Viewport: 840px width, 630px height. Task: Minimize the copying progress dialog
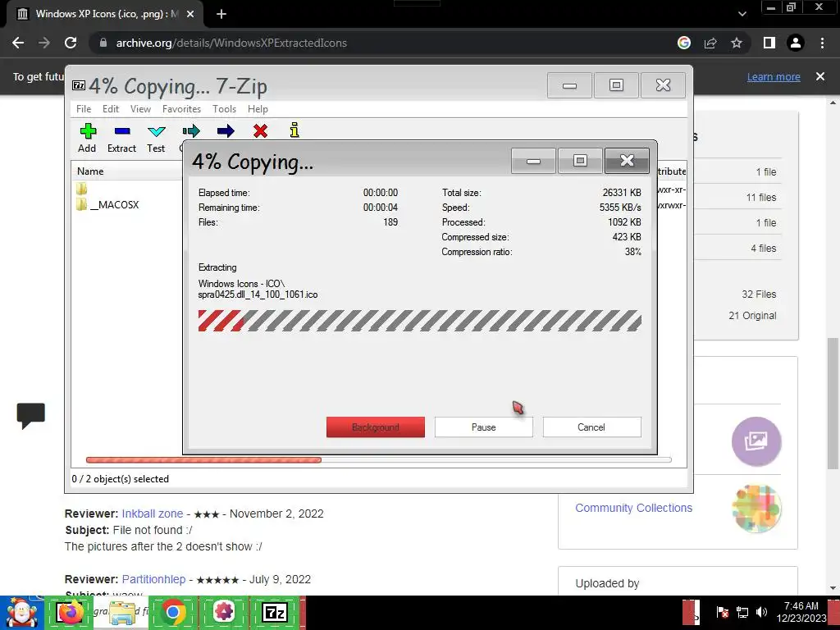point(533,161)
